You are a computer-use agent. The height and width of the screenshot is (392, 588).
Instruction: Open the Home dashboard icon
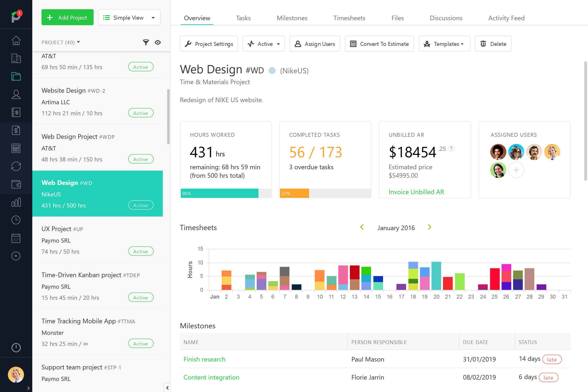(x=16, y=40)
